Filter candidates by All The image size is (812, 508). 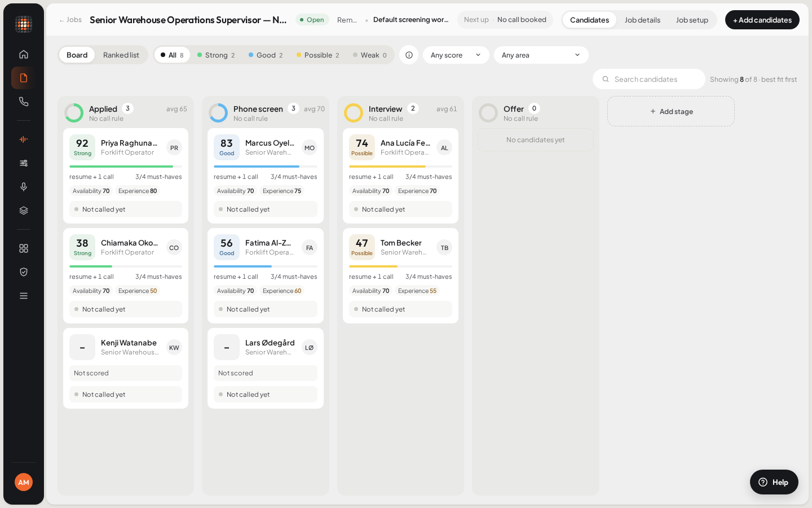(x=172, y=55)
